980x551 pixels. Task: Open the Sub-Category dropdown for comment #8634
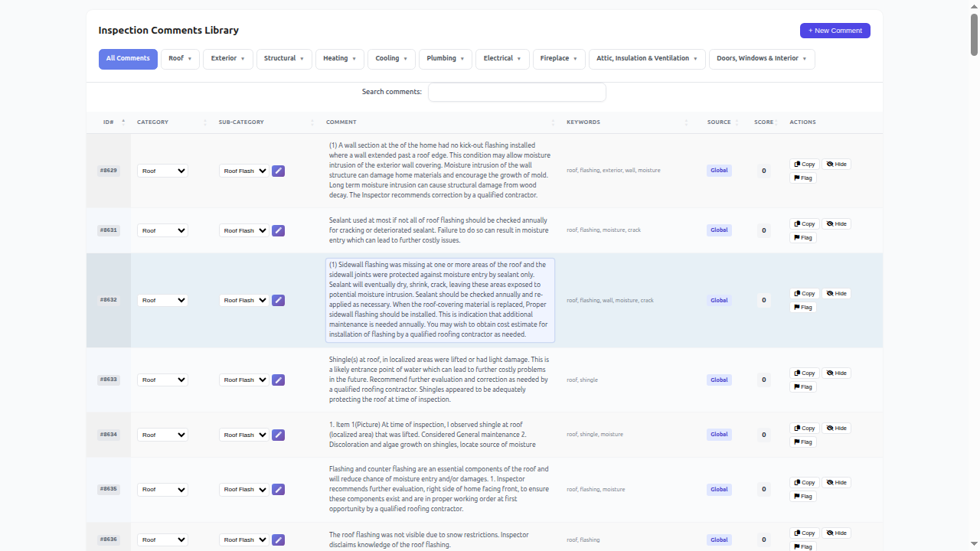(x=243, y=435)
